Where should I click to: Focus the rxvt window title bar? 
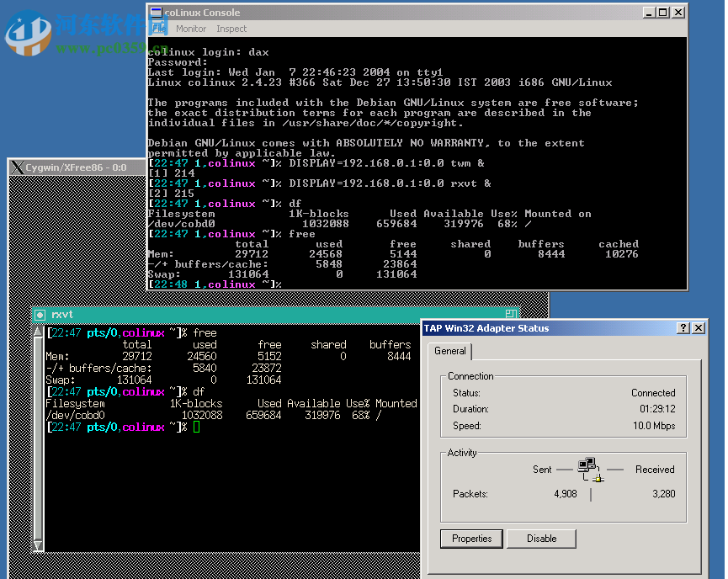pyautogui.click(x=252, y=314)
